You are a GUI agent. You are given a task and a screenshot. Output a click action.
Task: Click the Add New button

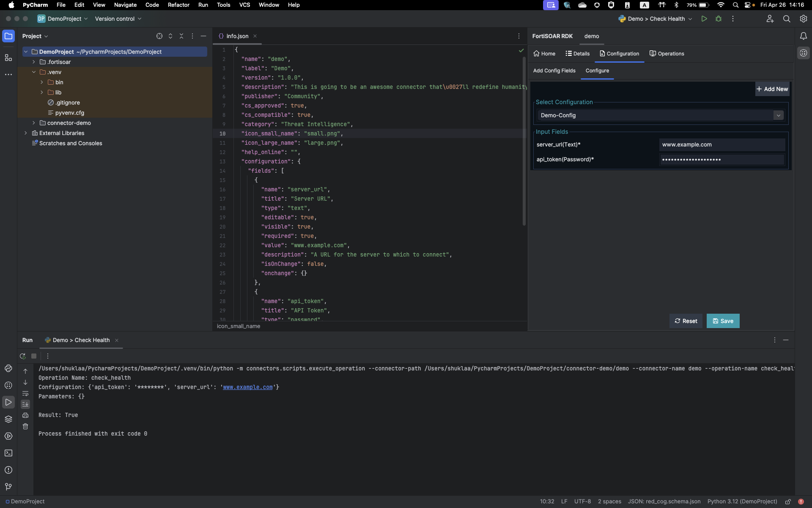(772, 89)
